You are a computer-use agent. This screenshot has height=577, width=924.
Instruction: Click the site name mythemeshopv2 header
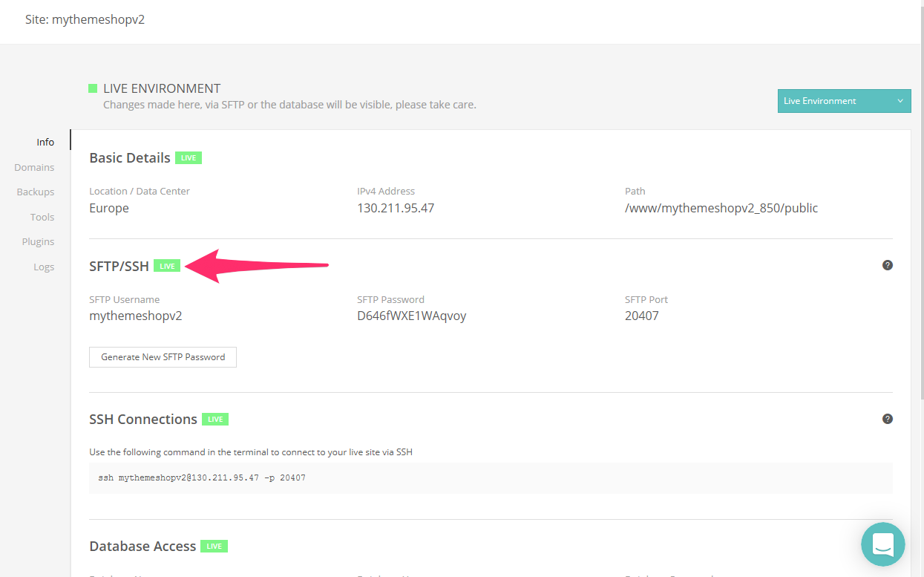[x=85, y=19]
